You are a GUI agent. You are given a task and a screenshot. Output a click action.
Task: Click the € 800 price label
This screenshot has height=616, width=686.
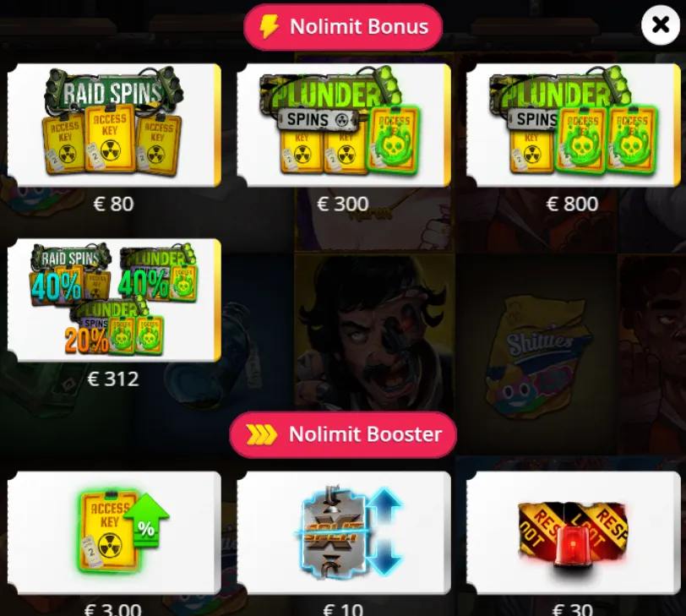tap(572, 204)
